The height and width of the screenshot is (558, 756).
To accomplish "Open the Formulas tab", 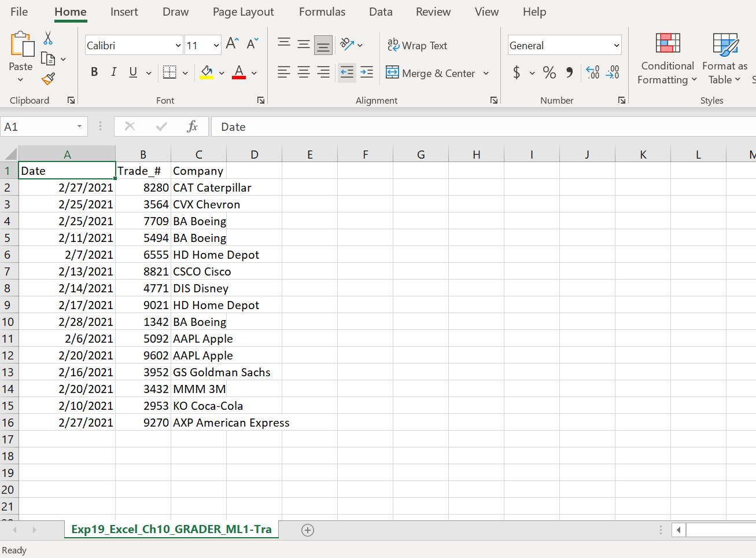I will coord(322,12).
